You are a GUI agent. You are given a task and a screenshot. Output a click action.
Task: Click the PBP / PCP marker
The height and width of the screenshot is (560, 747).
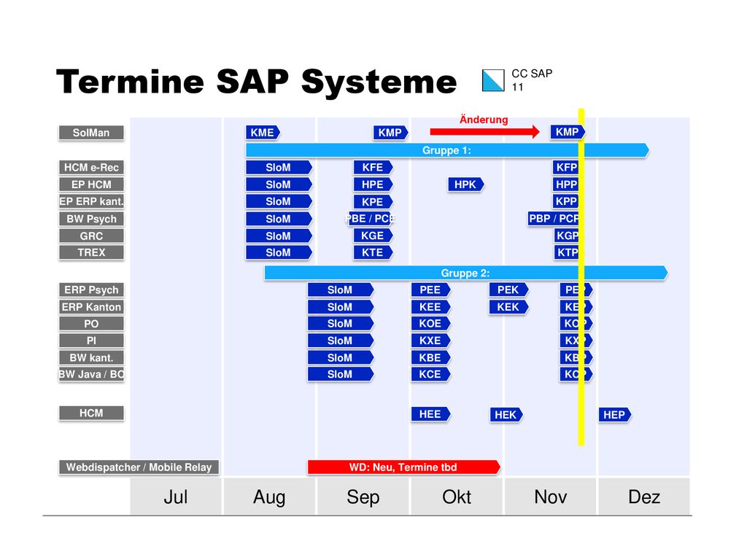pos(553,219)
